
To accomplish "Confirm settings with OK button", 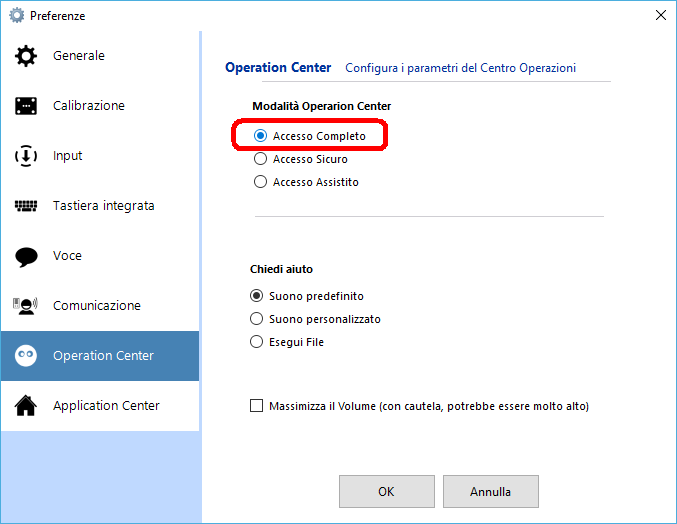I will click(387, 492).
